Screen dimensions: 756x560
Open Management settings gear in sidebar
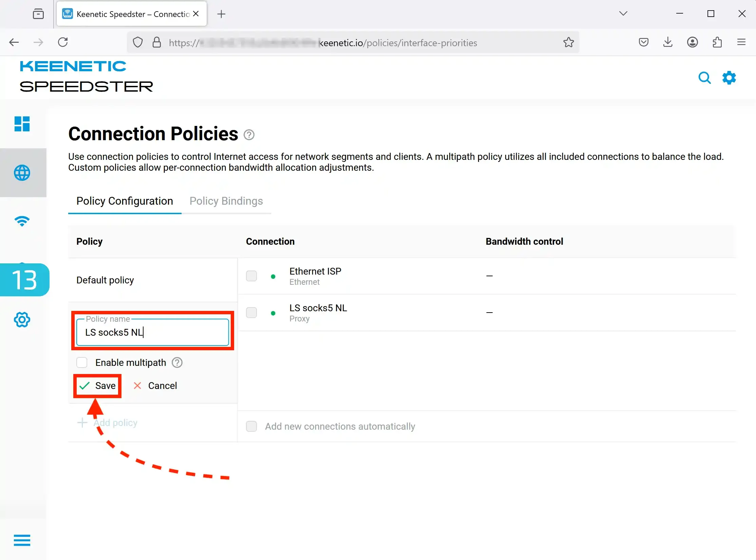(x=22, y=319)
